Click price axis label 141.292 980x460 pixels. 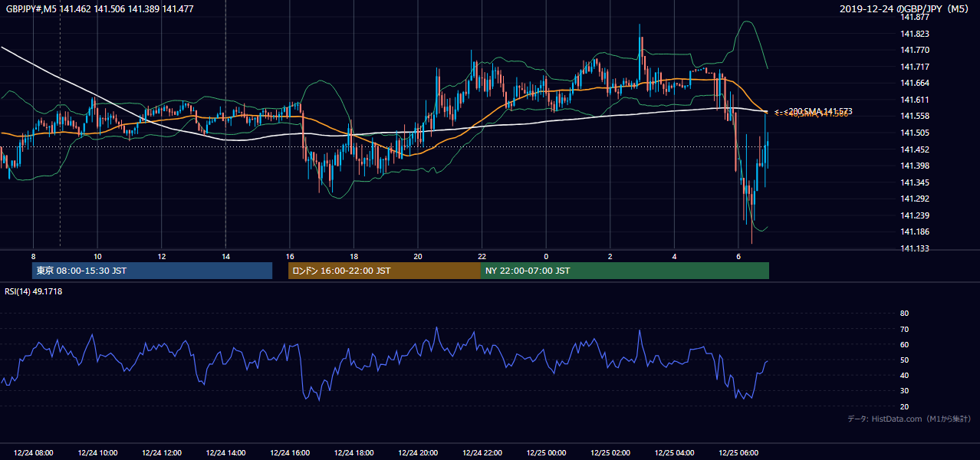(915, 199)
